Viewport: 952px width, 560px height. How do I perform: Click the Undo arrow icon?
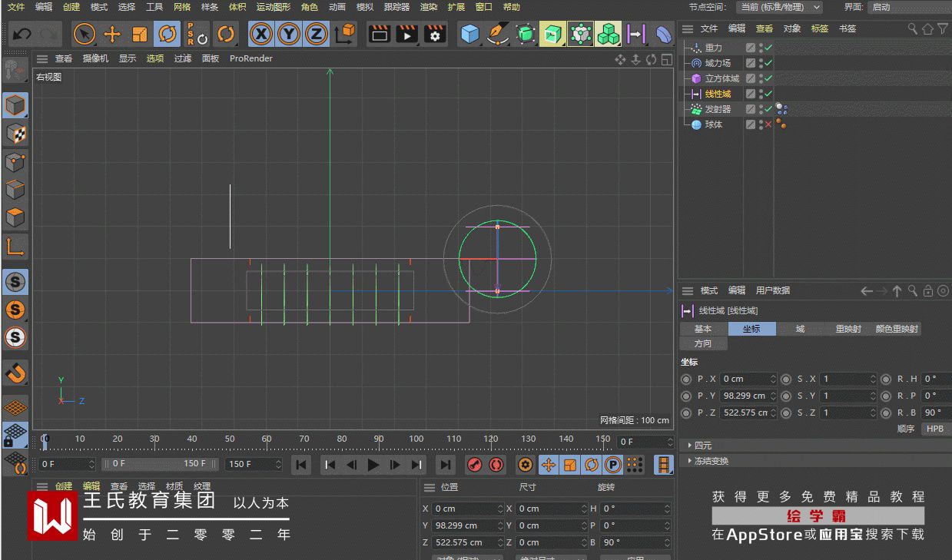(x=22, y=34)
